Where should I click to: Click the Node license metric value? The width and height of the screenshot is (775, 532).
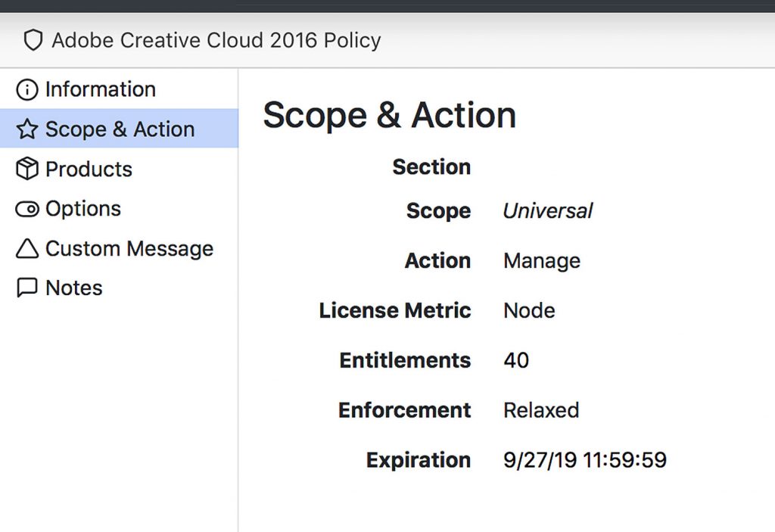pos(529,310)
